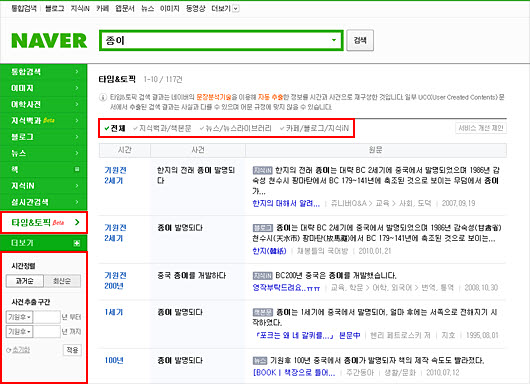Click 기원전 2세기 beside 한지의 전래 종이 발명되다
The width and height of the screenshot is (530, 384).
pyautogui.click(x=115, y=175)
